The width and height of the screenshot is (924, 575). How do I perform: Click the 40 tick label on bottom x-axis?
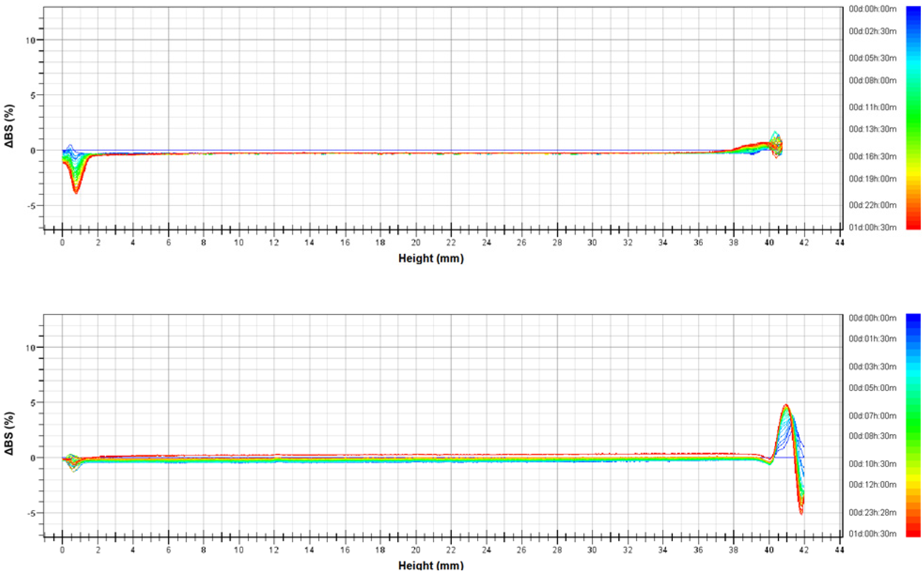[769, 550]
